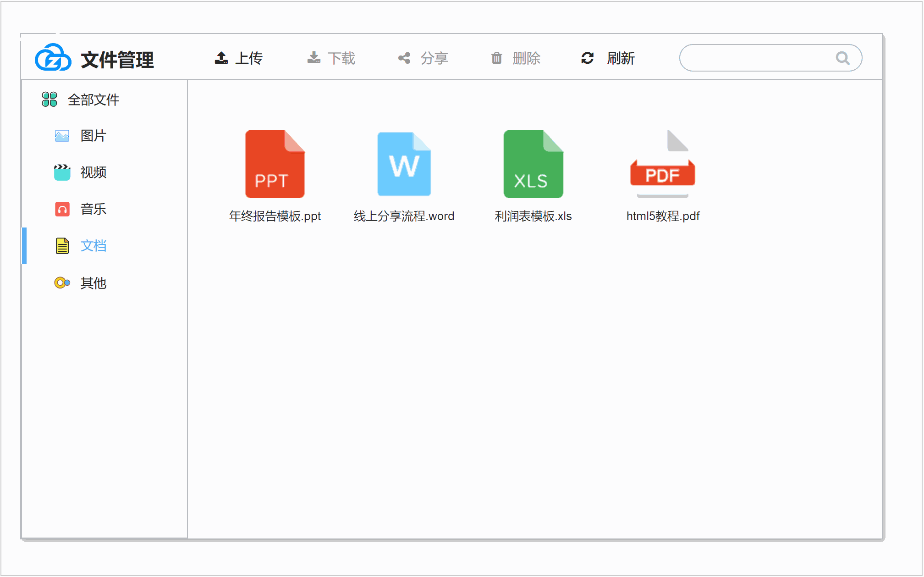Select the blue Word file icon

(404, 164)
